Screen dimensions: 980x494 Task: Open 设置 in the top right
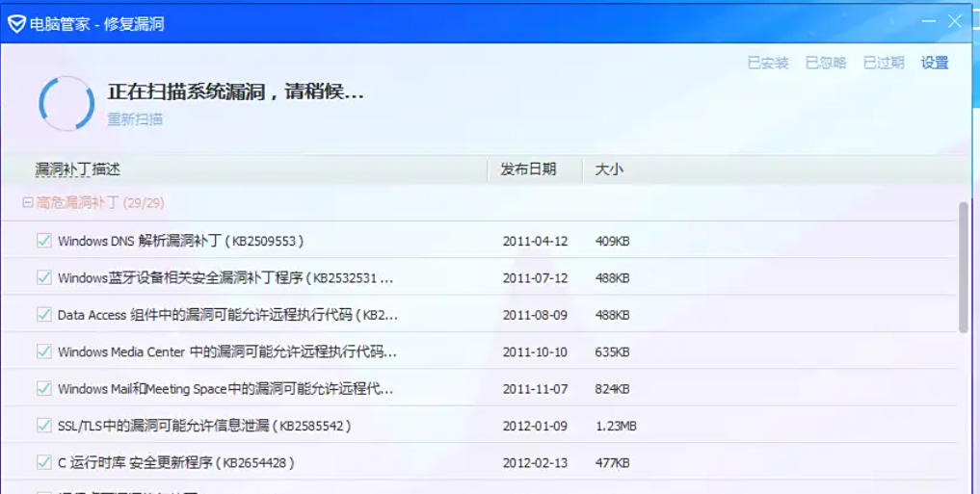pyautogui.click(x=934, y=63)
